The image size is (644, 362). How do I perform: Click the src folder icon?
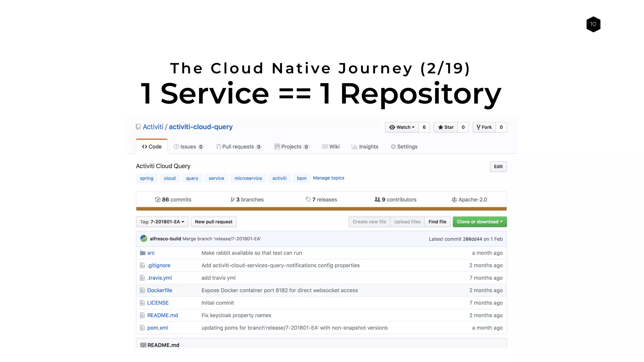[142, 253]
